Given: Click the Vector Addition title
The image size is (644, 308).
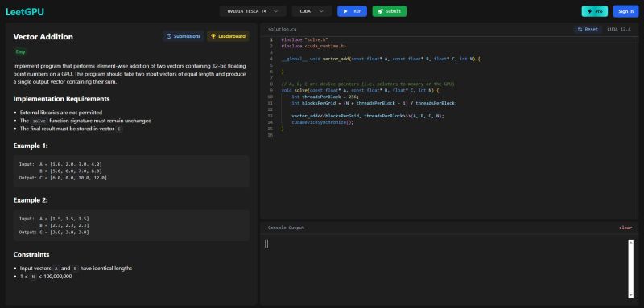Looking at the screenshot, I should (43, 36).
